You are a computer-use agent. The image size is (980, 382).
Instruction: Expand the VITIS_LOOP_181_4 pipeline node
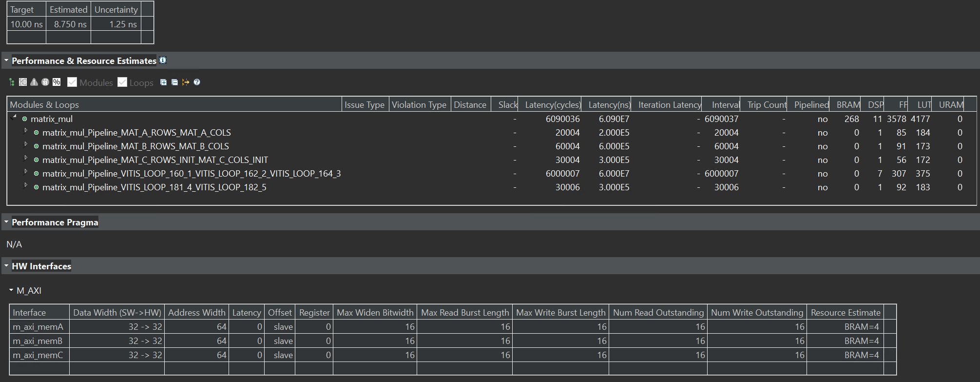click(26, 185)
